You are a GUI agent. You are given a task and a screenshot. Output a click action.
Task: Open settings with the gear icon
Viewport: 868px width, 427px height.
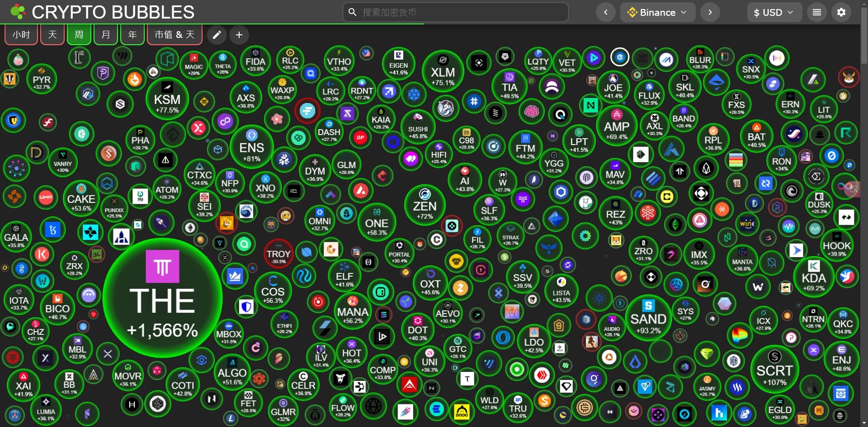coord(841,12)
